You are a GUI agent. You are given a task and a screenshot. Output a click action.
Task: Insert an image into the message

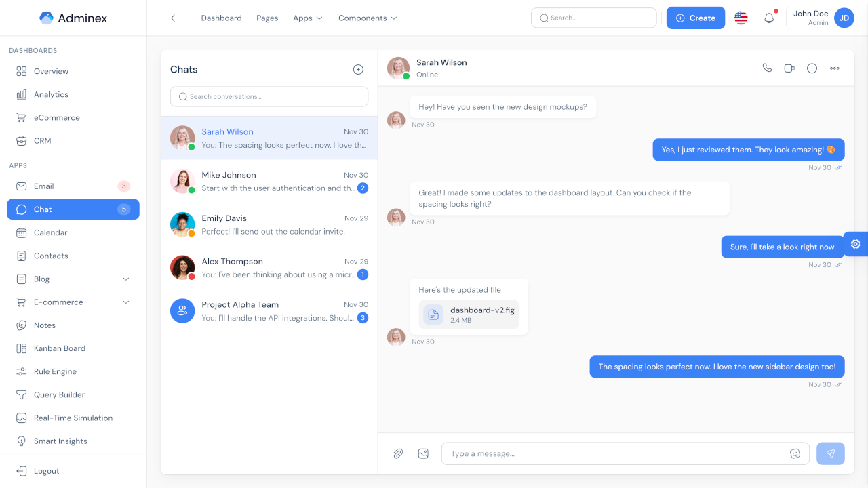(423, 453)
